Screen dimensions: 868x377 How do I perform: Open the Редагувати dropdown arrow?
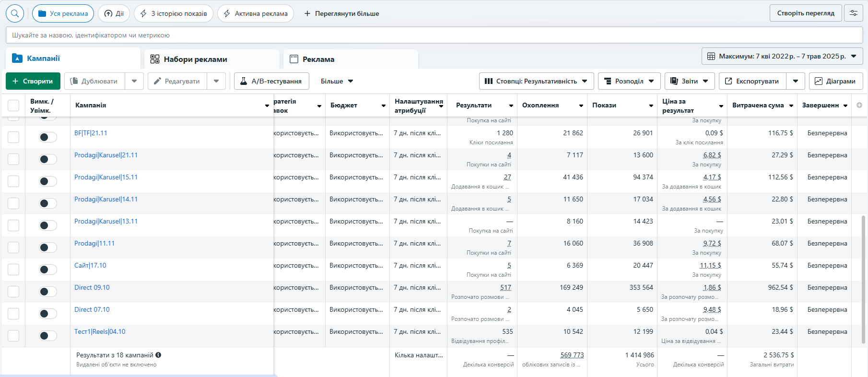(x=216, y=81)
